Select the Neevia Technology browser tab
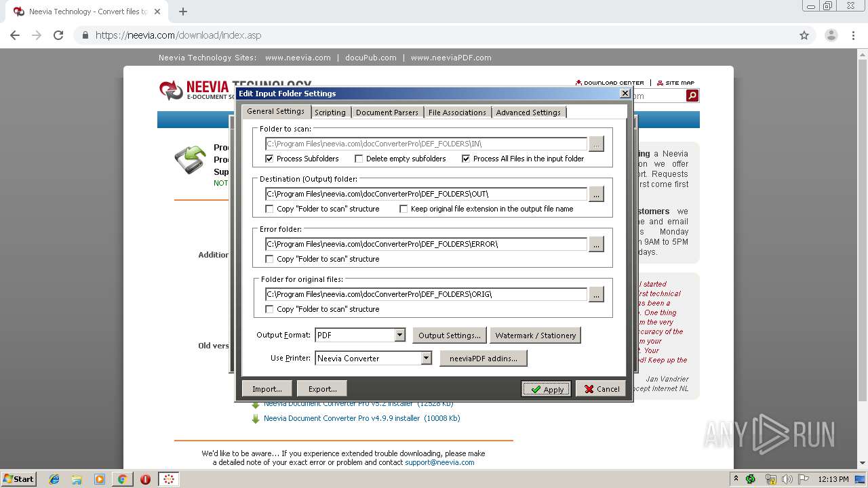868x488 pixels. pos(87,12)
